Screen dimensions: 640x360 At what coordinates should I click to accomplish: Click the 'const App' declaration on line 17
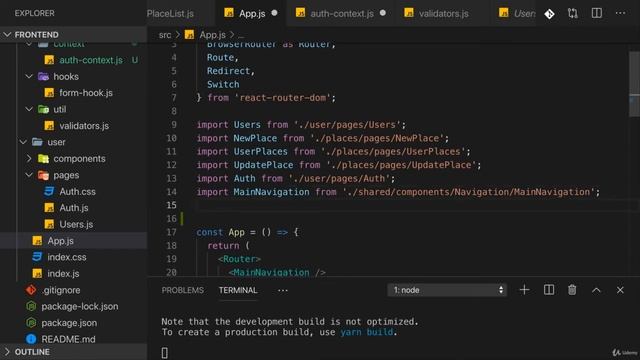pyautogui.click(x=220, y=232)
